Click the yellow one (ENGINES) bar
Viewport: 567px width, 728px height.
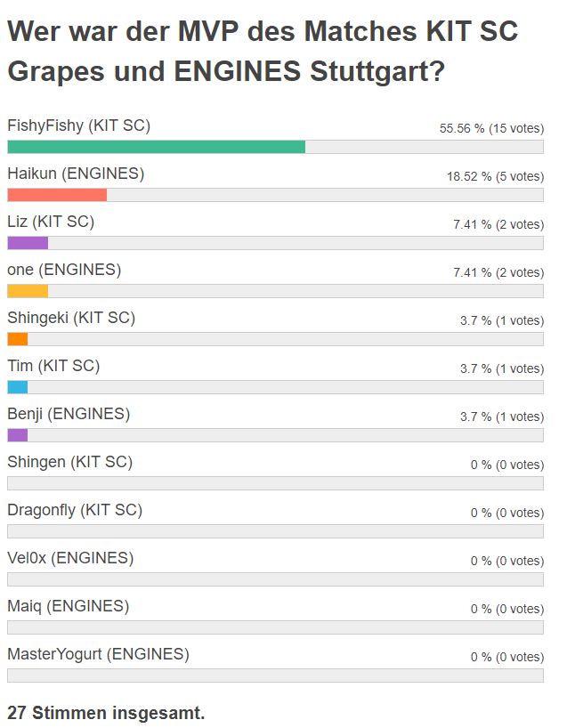pyautogui.click(x=28, y=291)
